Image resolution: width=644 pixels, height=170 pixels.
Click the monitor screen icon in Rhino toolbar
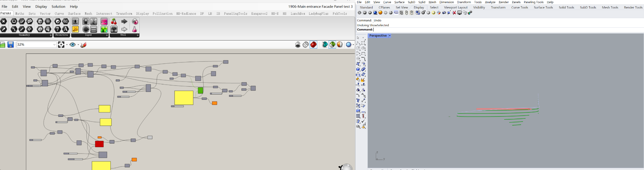click(459, 13)
